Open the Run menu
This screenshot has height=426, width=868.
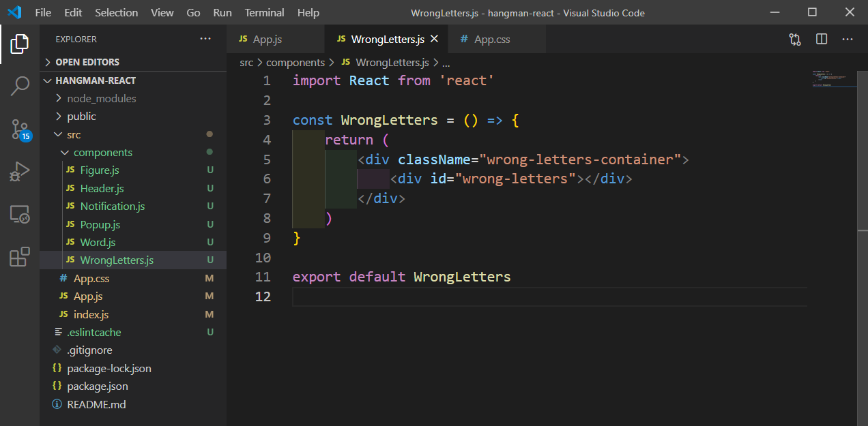point(222,12)
